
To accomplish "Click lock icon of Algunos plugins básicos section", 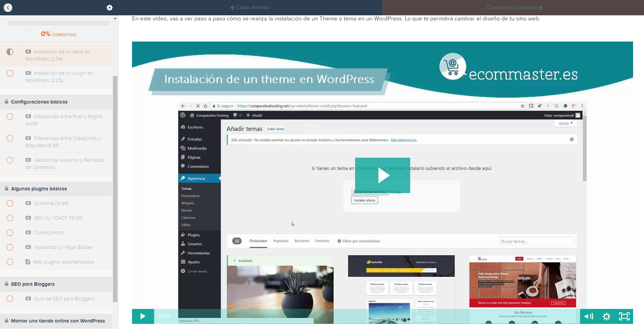I will point(6,188).
